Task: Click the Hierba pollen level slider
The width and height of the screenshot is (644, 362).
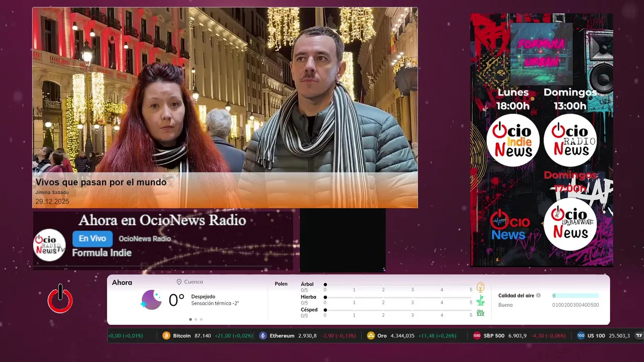Action: coord(398,298)
